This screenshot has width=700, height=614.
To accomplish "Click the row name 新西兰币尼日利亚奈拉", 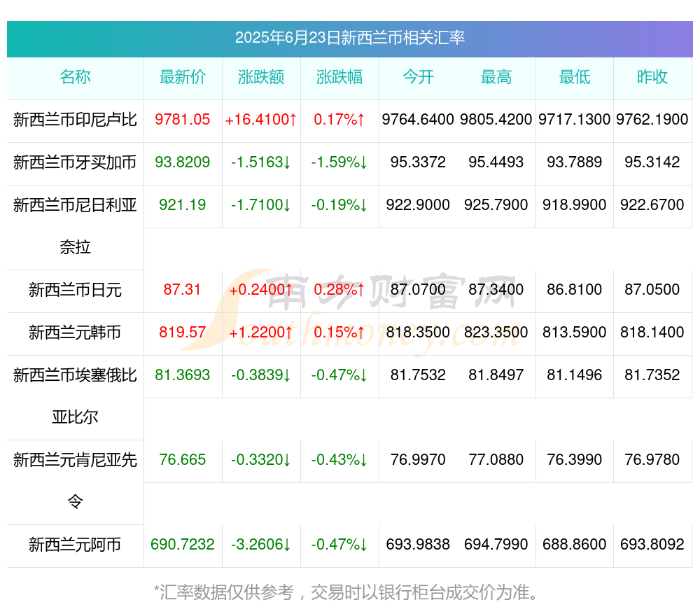I will point(75,226).
